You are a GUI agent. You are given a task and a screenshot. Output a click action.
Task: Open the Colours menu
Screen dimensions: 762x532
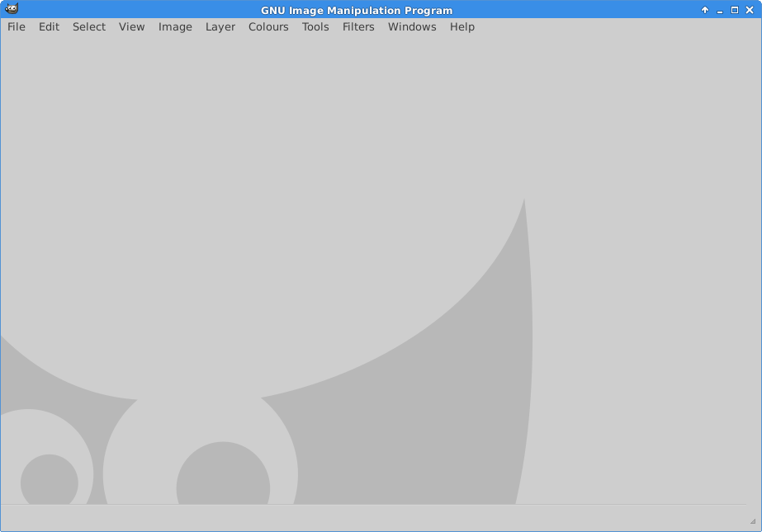pyautogui.click(x=268, y=26)
